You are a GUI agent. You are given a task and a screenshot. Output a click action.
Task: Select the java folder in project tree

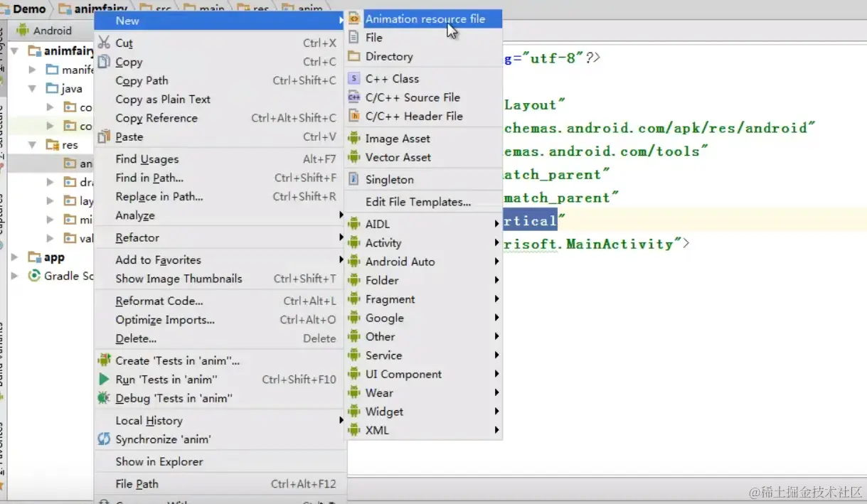coord(72,89)
